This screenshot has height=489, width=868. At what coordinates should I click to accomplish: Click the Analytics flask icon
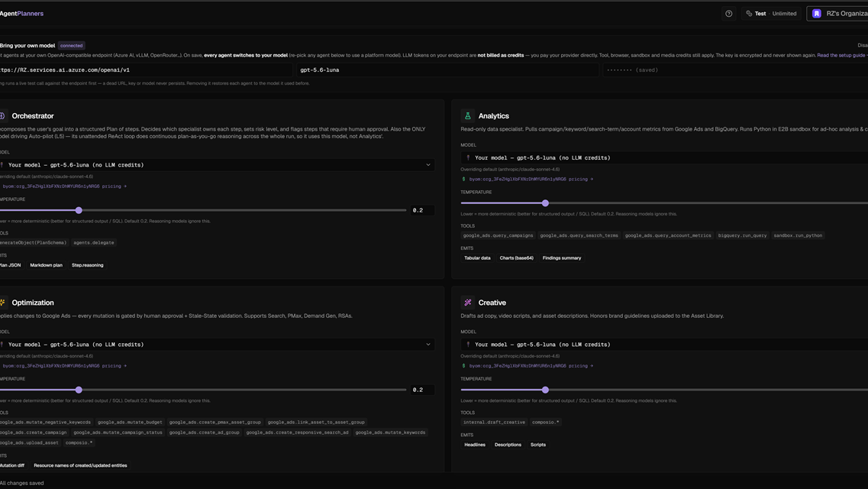[468, 115]
